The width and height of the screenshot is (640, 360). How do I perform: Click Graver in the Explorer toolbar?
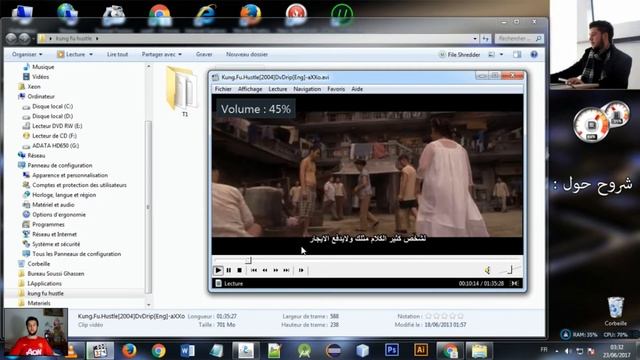pyautogui.click(x=204, y=54)
